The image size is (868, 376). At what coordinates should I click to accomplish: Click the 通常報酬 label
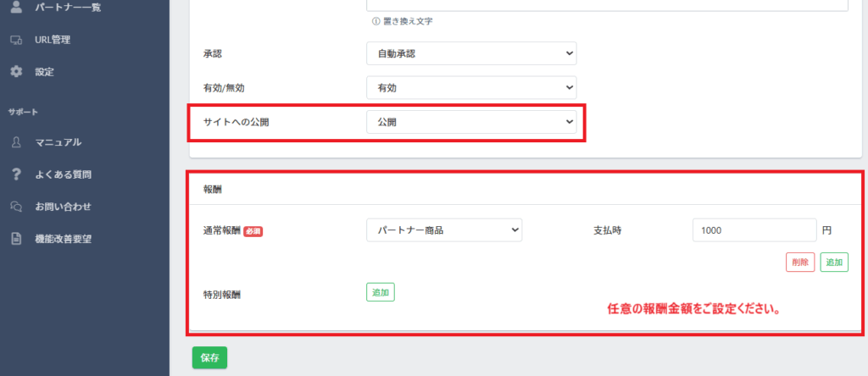coord(221,231)
